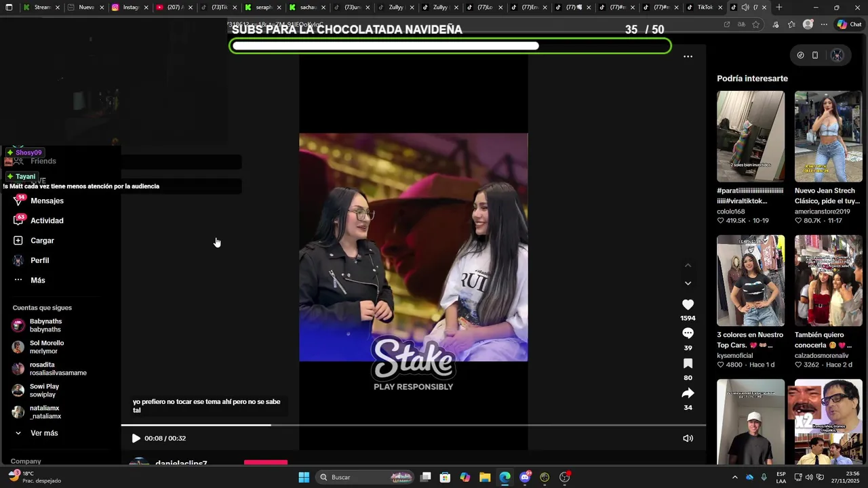Open the Edge tab actions menu icon

(x=9, y=7)
